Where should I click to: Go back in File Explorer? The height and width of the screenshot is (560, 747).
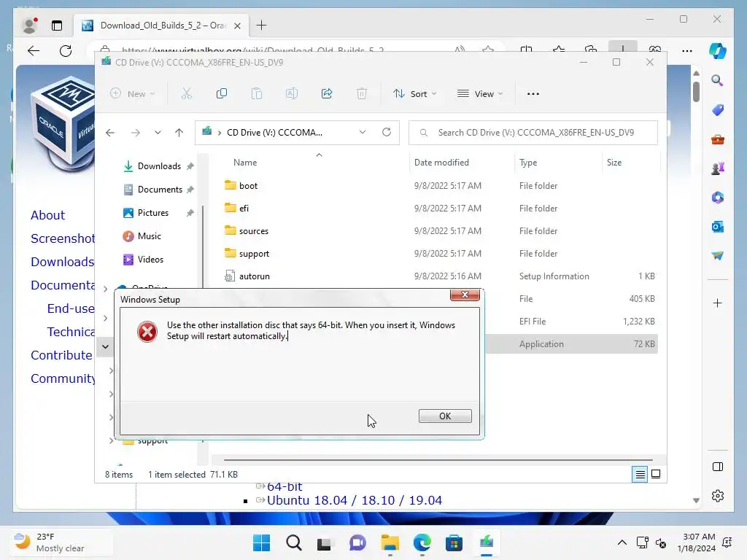(x=110, y=133)
